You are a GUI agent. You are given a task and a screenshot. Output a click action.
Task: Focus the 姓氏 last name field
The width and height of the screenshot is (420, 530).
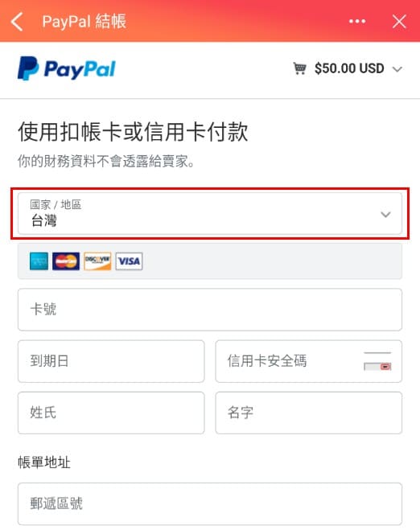click(111, 413)
